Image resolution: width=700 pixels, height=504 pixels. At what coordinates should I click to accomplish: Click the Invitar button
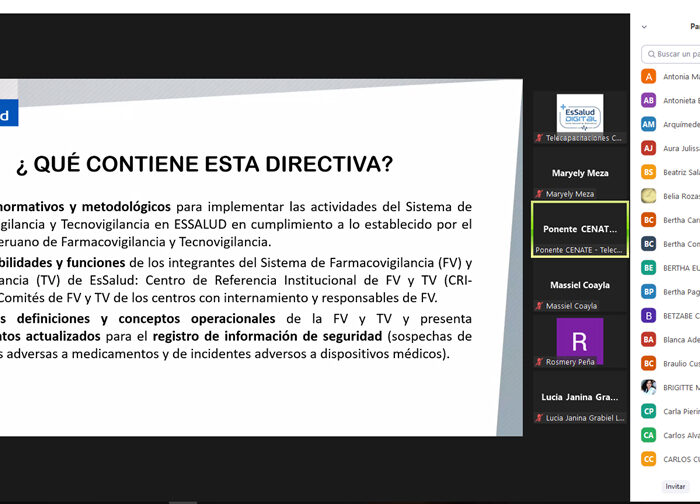point(675,487)
